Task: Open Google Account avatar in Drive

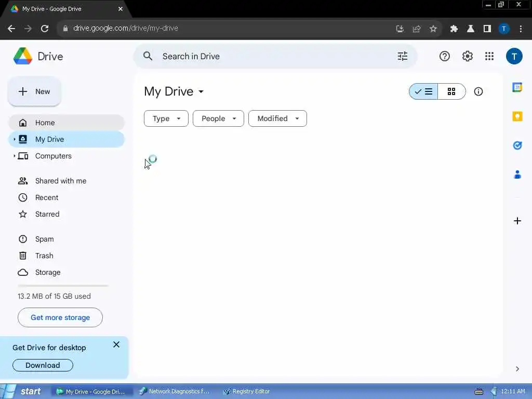Action: point(514,56)
